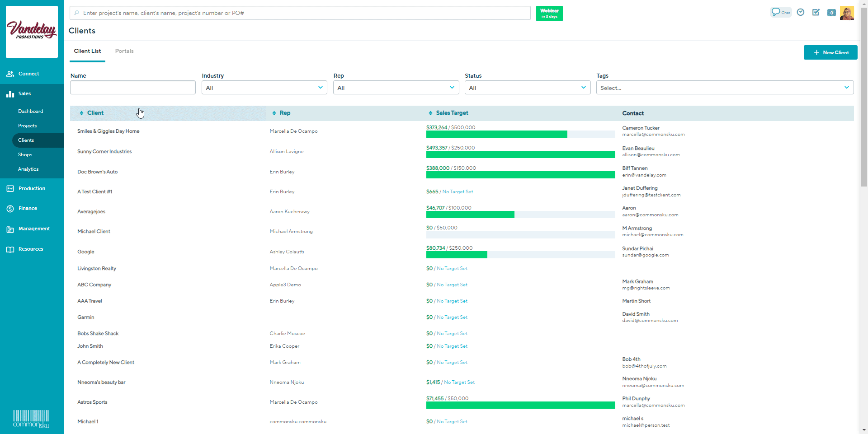Select the Sales icon in the sidebar
The width and height of the screenshot is (868, 434).
tap(25, 94)
